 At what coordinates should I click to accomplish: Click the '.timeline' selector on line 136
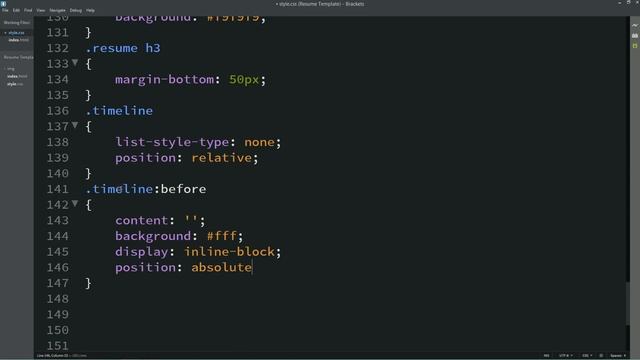click(119, 111)
